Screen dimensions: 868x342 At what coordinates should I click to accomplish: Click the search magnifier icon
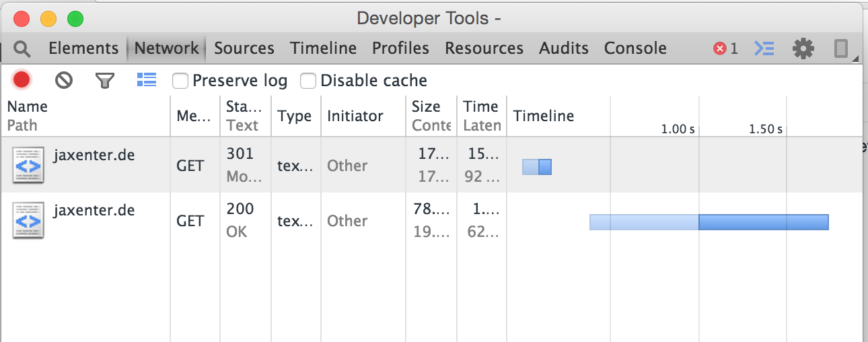[x=22, y=48]
